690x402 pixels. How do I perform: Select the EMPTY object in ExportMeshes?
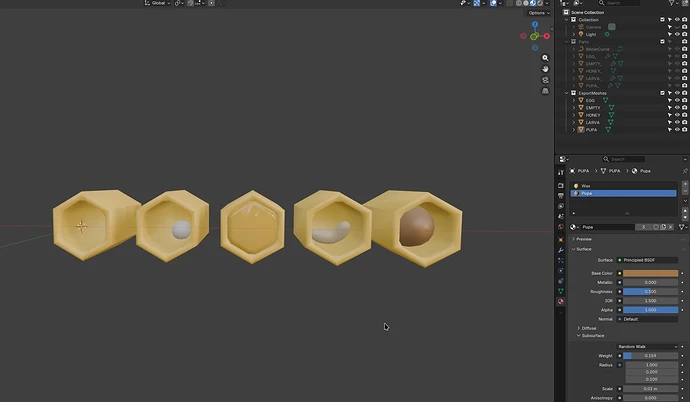[593, 108]
